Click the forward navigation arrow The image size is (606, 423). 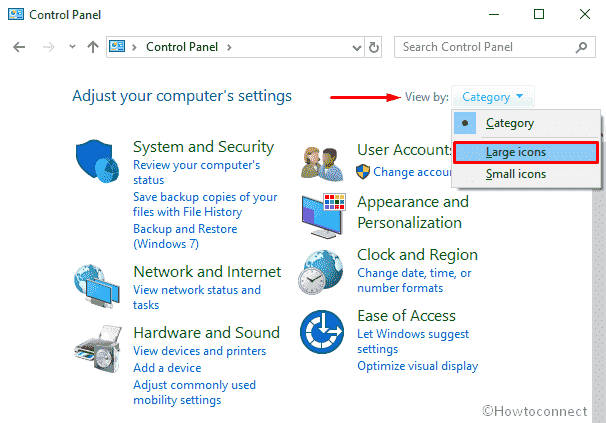point(48,47)
